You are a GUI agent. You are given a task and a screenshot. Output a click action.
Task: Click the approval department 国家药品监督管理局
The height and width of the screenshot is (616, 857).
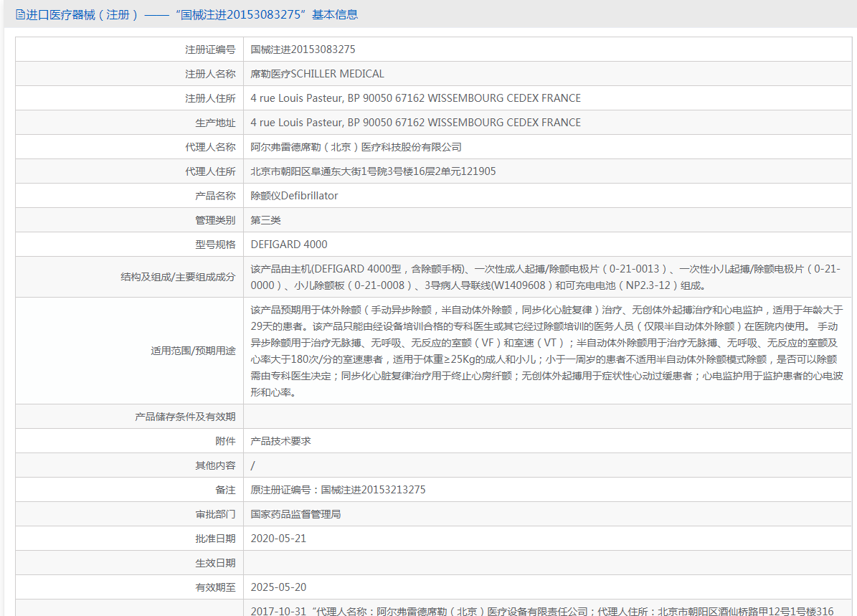[295, 514]
